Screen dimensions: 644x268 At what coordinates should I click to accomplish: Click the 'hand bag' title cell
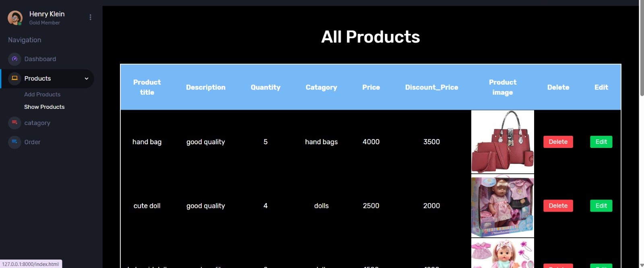click(147, 142)
